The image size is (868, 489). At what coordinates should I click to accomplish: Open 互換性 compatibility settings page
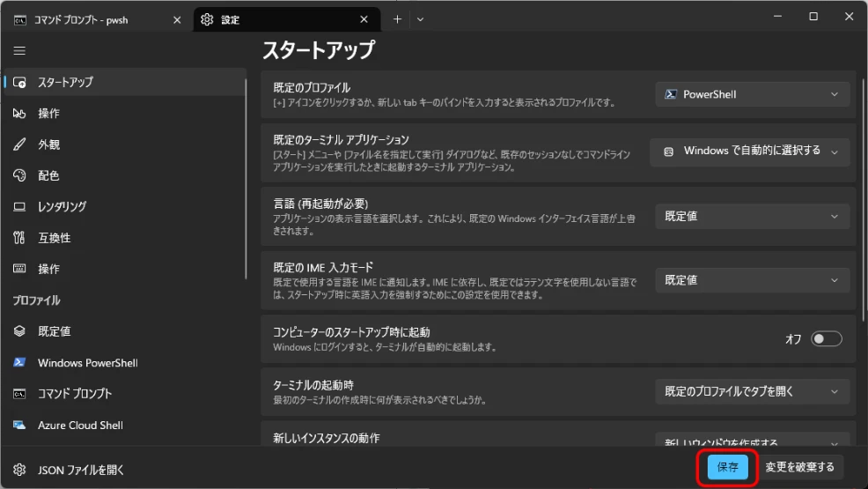(55, 238)
